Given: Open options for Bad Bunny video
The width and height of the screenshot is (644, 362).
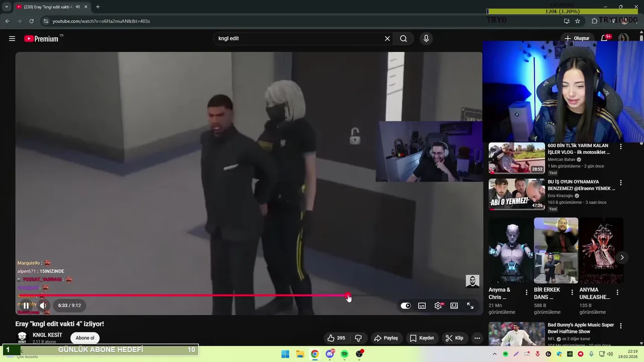Looking at the screenshot, I should pos(621,326).
